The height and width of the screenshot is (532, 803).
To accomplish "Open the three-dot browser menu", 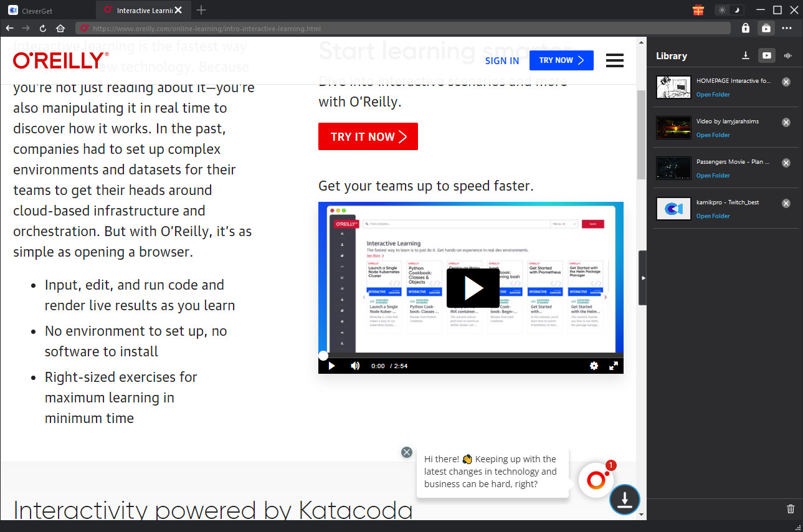I will pyautogui.click(x=787, y=28).
